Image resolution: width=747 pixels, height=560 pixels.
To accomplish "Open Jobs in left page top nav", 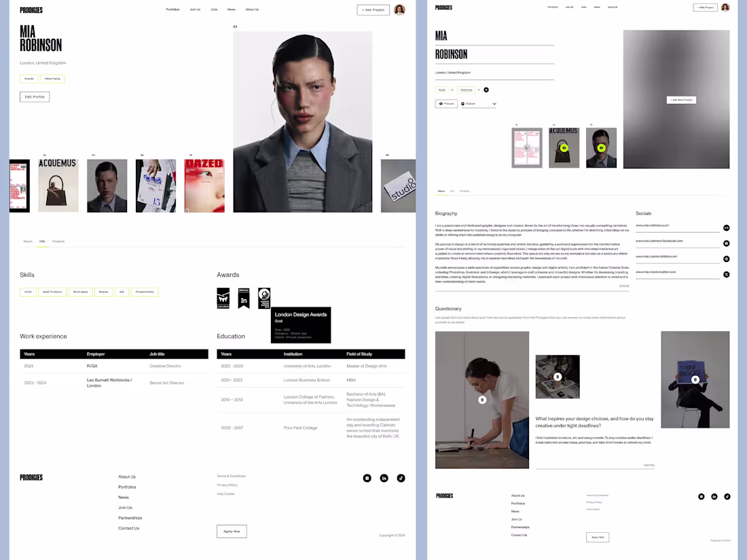I will pyautogui.click(x=214, y=10).
